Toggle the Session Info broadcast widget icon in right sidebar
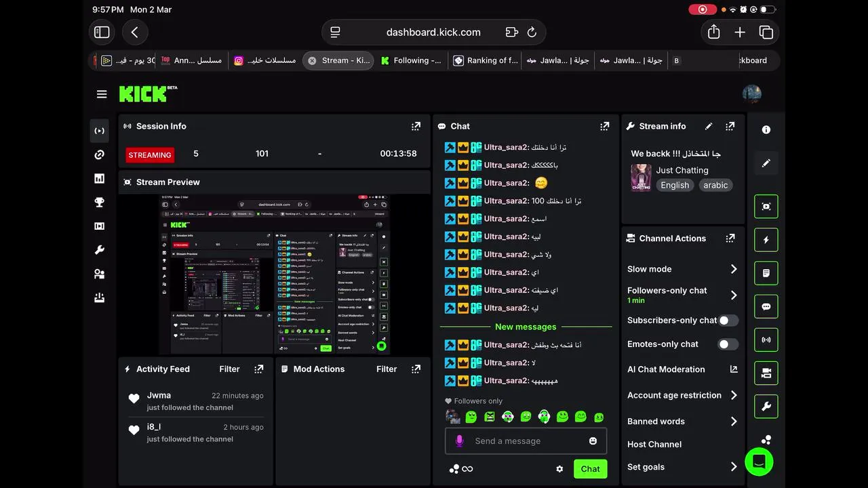The width and height of the screenshot is (868, 488). click(766, 340)
